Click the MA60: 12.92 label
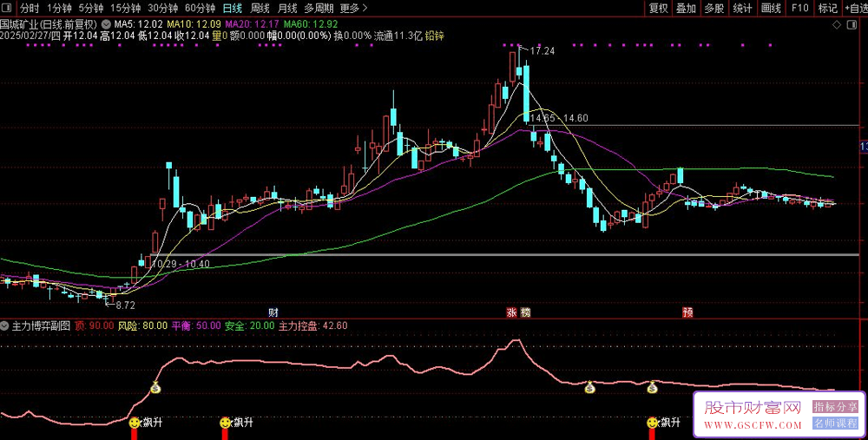This screenshot has width=868, height=440. [x=311, y=25]
